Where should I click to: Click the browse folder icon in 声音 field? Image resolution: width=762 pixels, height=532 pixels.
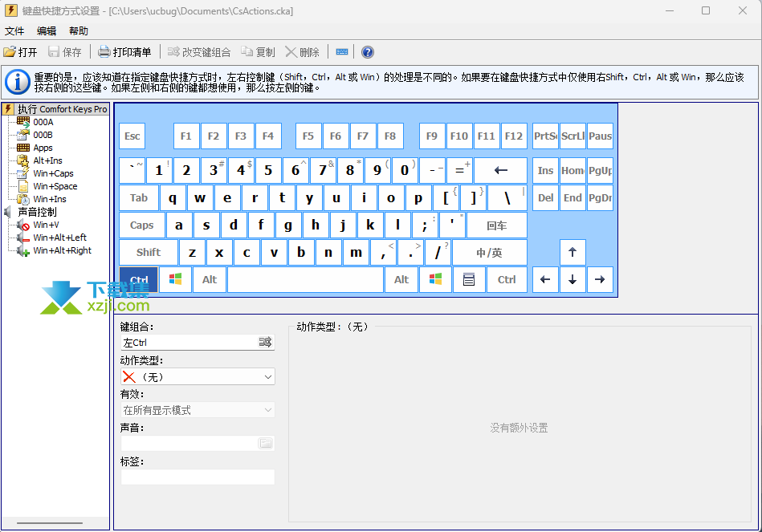pyautogui.click(x=265, y=443)
